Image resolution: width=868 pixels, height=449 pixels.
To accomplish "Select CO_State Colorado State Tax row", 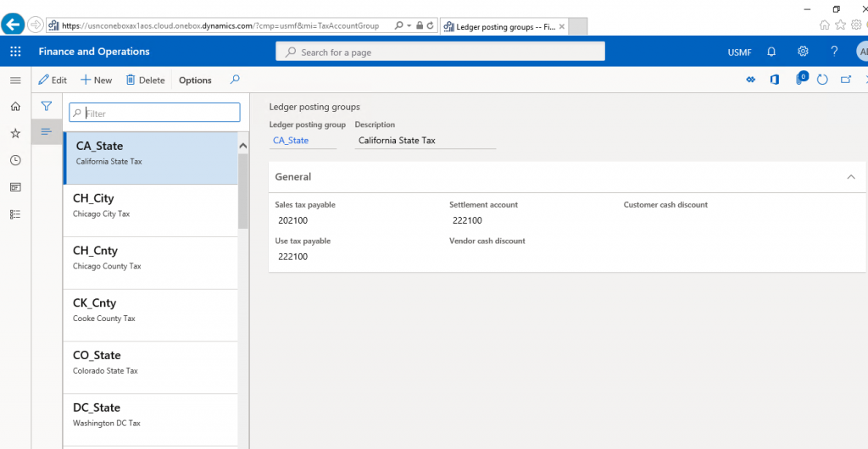I will click(x=151, y=368).
